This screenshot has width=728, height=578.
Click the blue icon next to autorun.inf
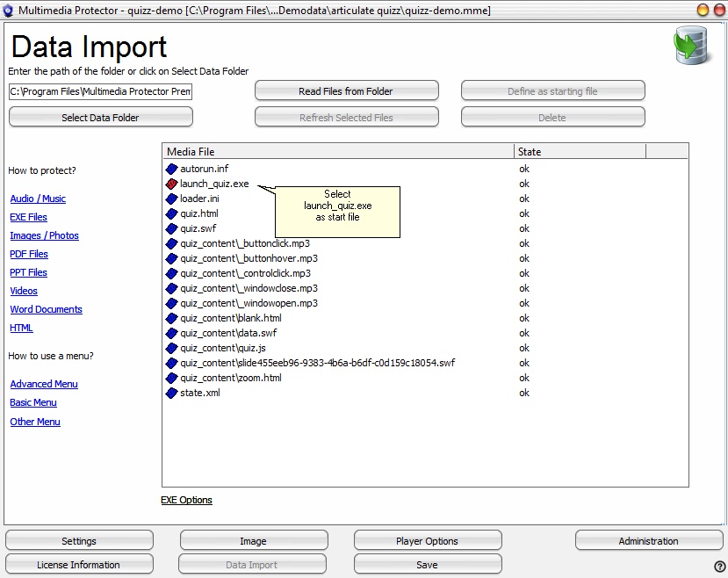pyautogui.click(x=172, y=169)
